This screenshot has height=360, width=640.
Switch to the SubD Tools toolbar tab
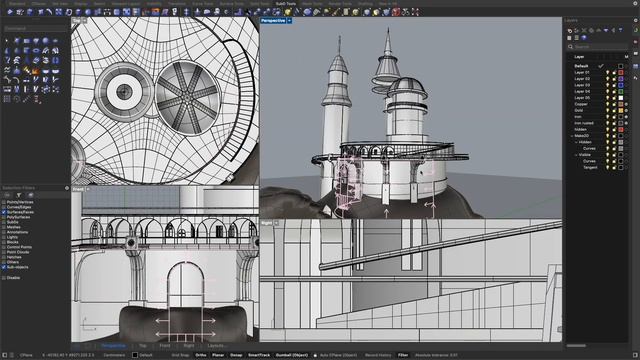click(x=286, y=3)
